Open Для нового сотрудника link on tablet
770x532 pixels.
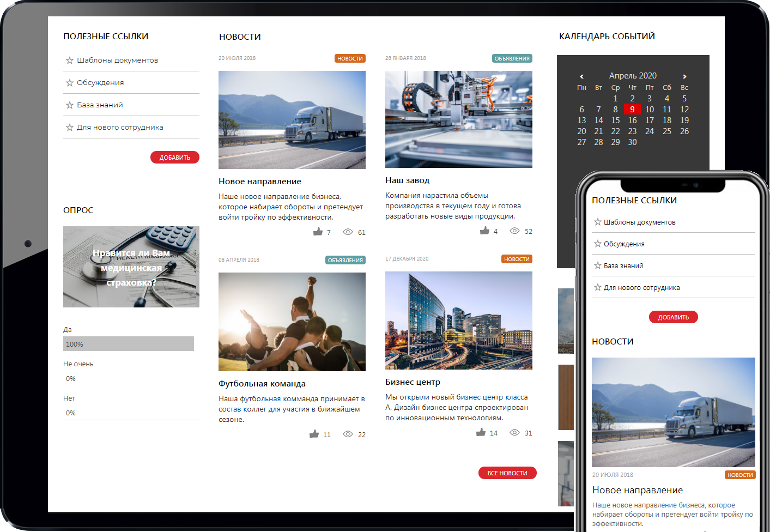pos(120,128)
